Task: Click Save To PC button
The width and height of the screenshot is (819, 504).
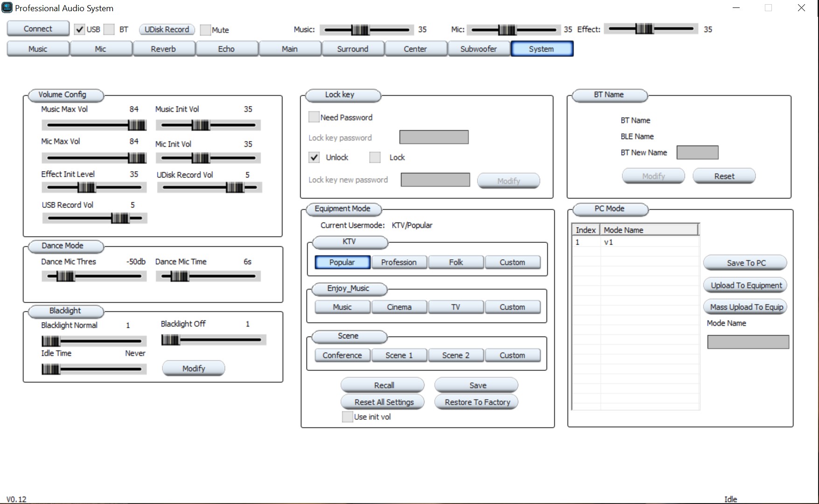Action: coord(746,263)
